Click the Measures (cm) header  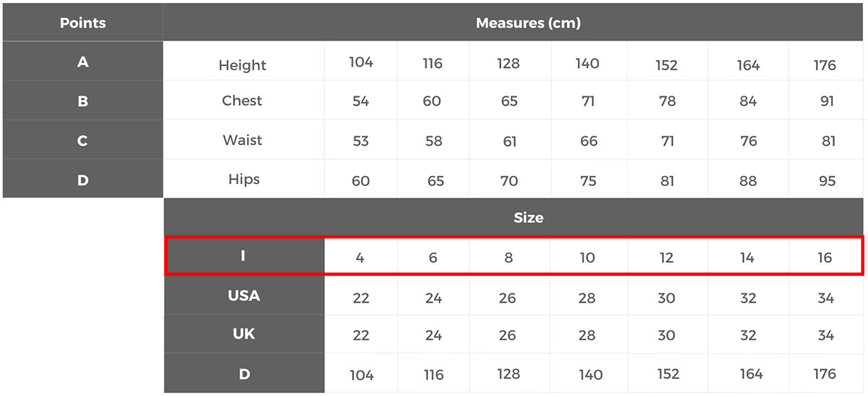point(528,22)
